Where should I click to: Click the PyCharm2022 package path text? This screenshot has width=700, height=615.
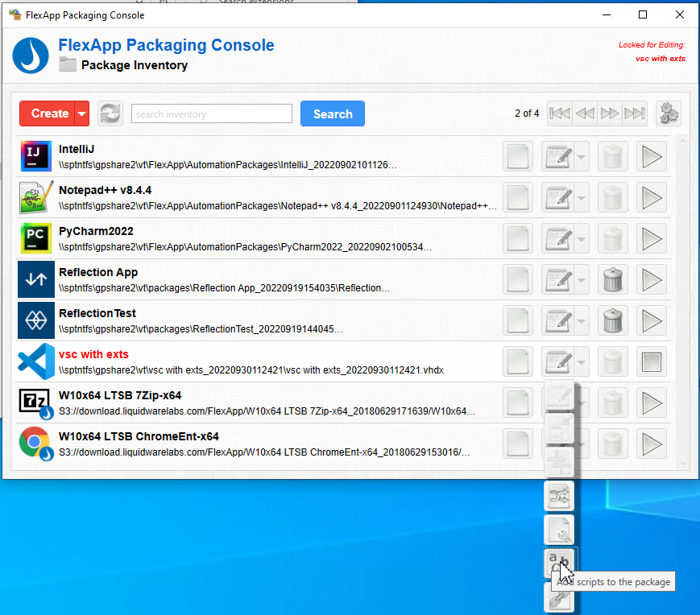(x=245, y=247)
